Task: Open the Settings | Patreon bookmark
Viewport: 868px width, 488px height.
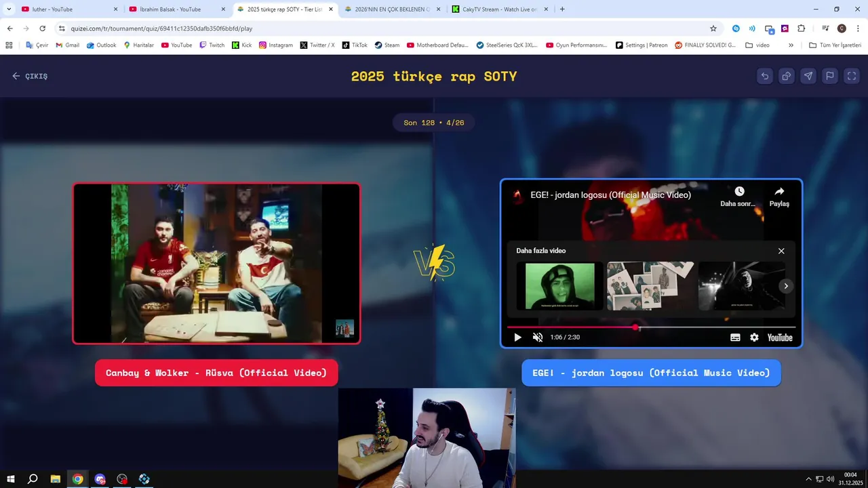Action: (x=642, y=45)
